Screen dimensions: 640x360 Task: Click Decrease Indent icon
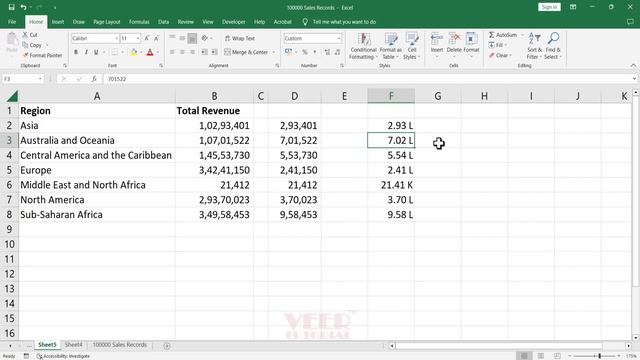pos(204,52)
